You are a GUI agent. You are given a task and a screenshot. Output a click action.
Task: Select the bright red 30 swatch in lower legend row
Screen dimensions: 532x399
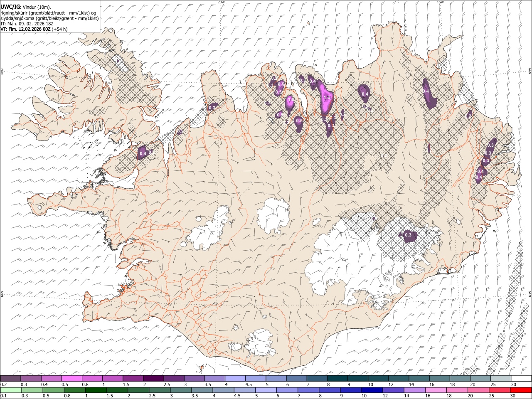tap(521, 390)
